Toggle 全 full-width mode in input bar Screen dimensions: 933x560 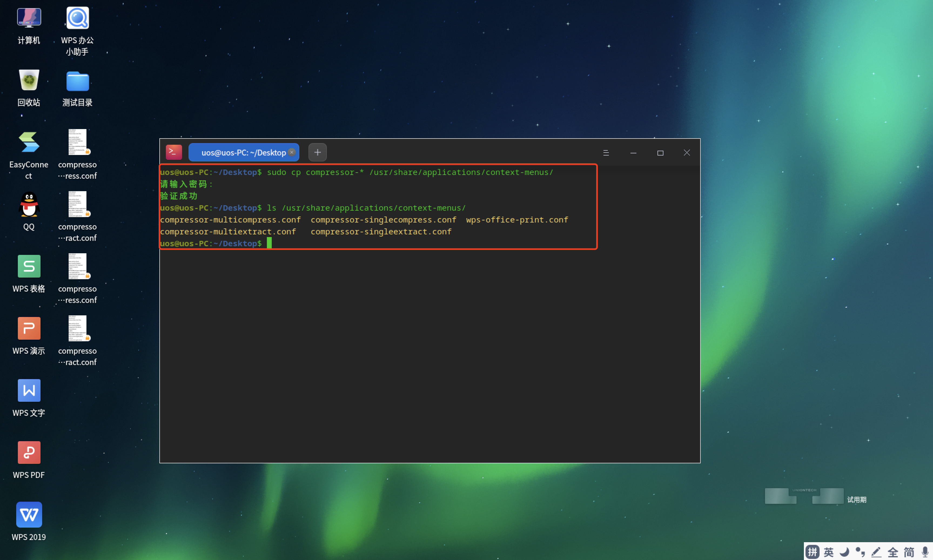[x=892, y=552]
